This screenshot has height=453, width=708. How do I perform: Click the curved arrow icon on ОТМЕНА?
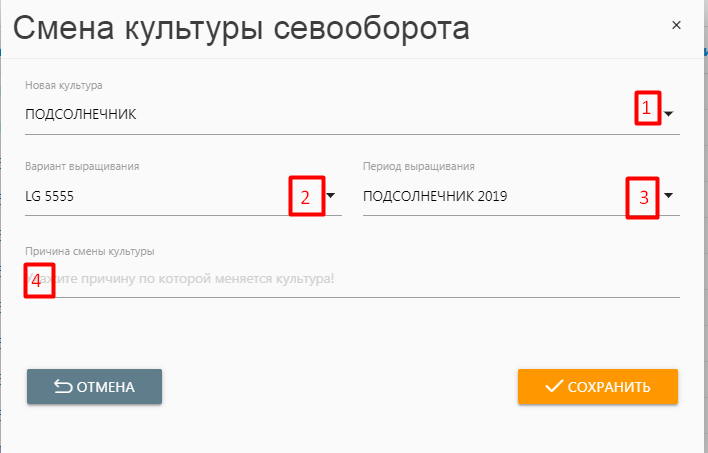tap(62, 386)
